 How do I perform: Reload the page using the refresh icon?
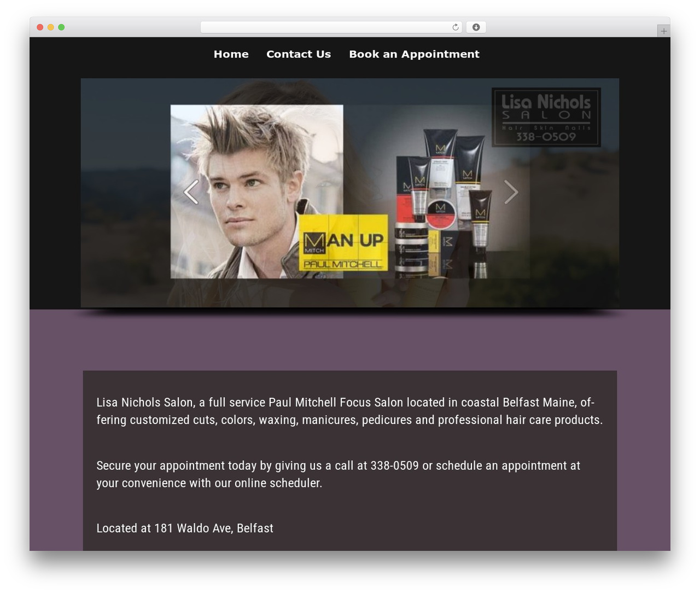pos(455,27)
